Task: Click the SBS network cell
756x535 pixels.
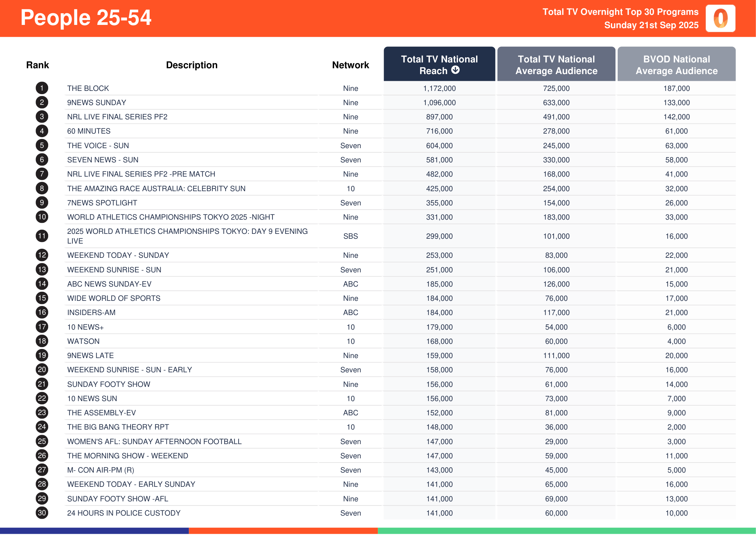Action: click(350, 236)
